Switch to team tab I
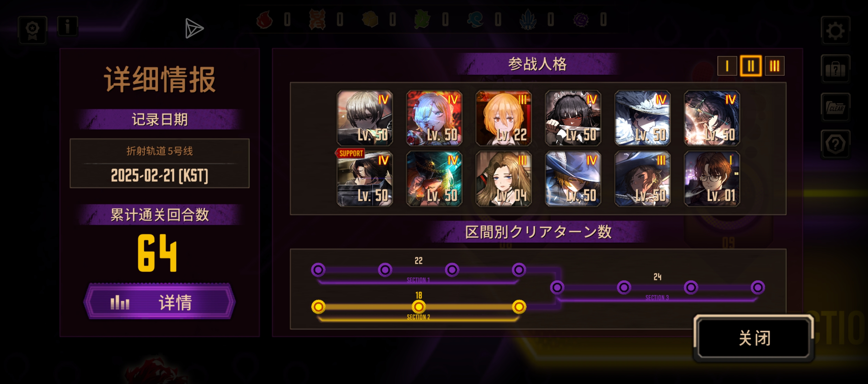868x384 pixels. [727, 66]
